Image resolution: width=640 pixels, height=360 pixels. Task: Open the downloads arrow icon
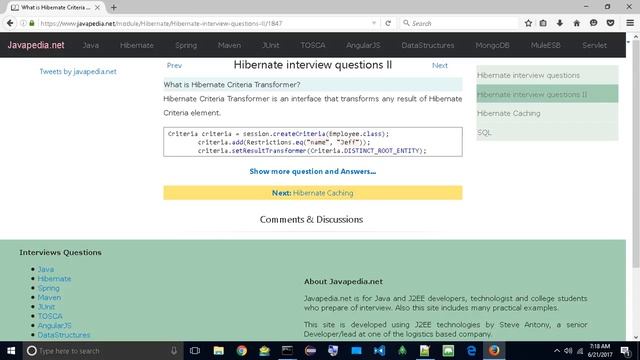(560, 23)
